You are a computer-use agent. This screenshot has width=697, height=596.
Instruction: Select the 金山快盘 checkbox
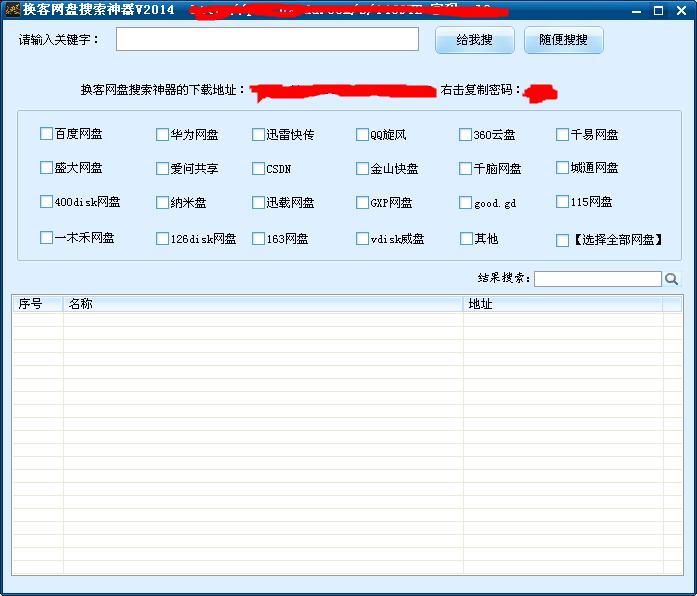(x=362, y=168)
